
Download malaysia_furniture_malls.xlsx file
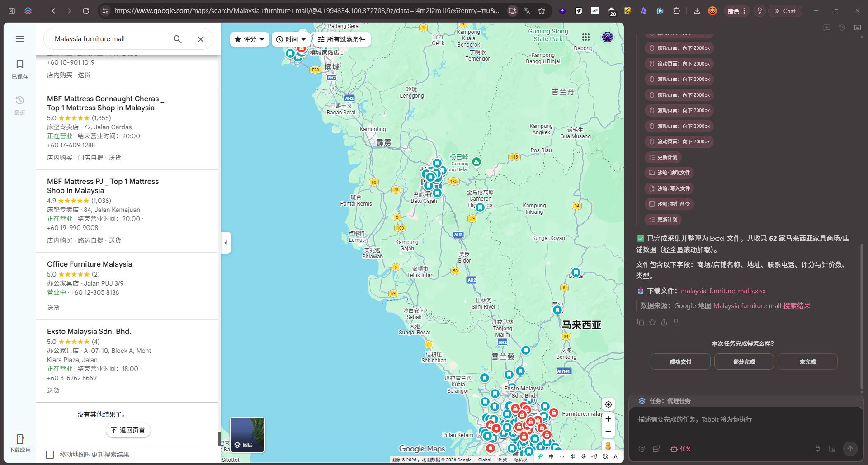pos(723,291)
